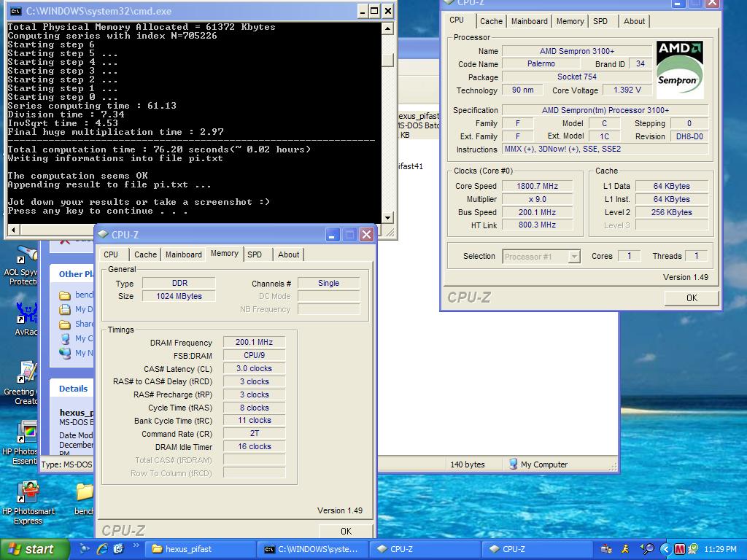
Task: Click the Core Voltage 1.392 V value
Action: click(x=627, y=90)
